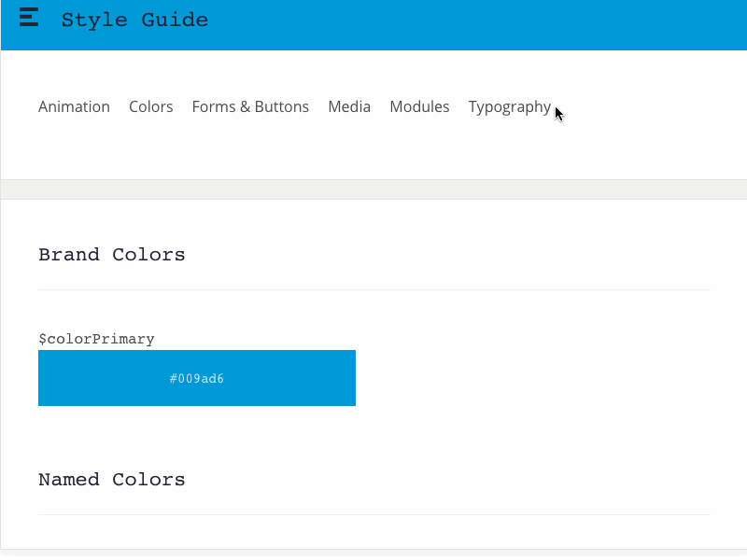The image size is (747, 560).
Task: Click the $colorPrimary label
Action: pyautogui.click(x=97, y=338)
